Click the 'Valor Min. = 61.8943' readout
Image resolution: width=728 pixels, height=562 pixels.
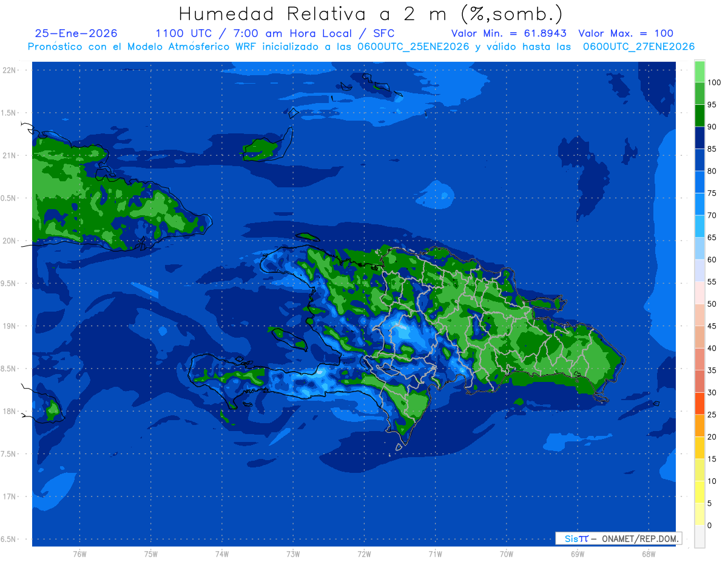pyautogui.click(x=510, y=33)
